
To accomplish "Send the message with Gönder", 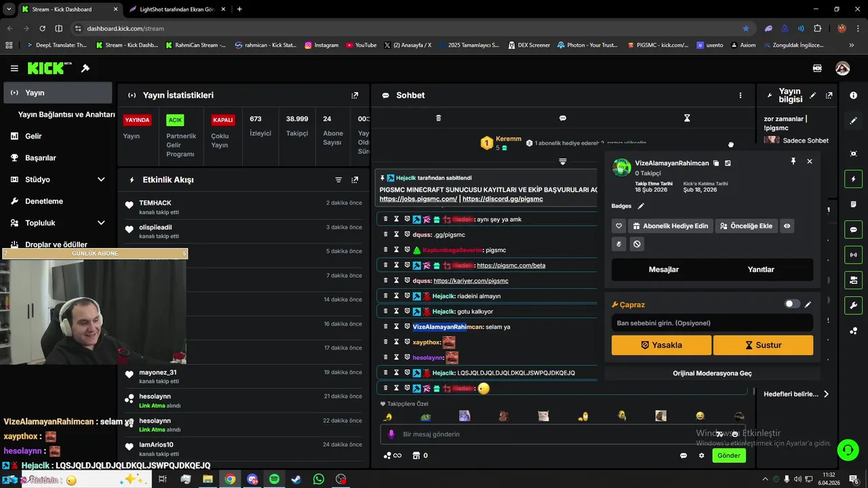I will pos(729,455).
